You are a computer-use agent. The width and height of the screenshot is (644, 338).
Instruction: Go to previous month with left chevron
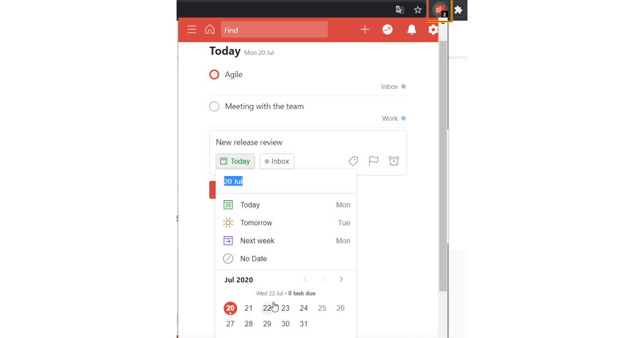coord(305,279)
